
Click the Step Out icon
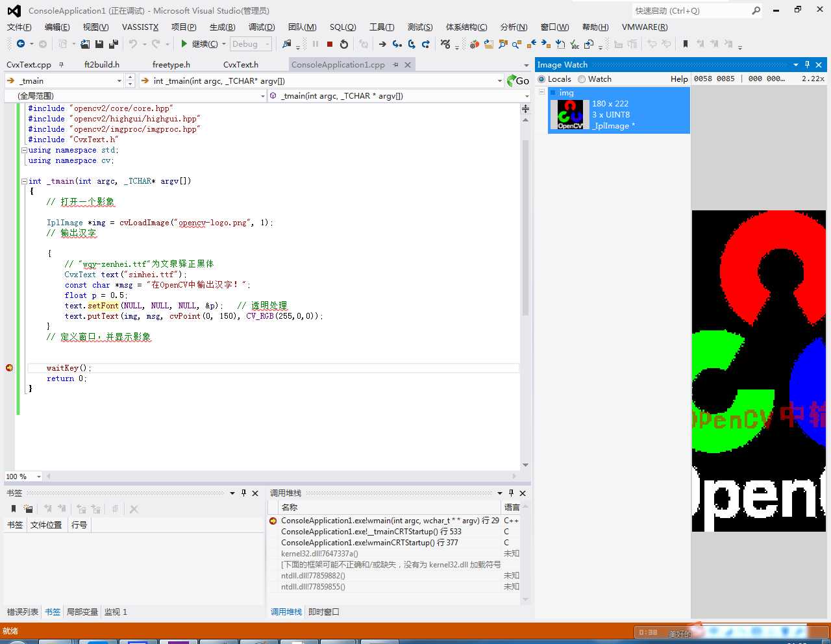point(426,44)
